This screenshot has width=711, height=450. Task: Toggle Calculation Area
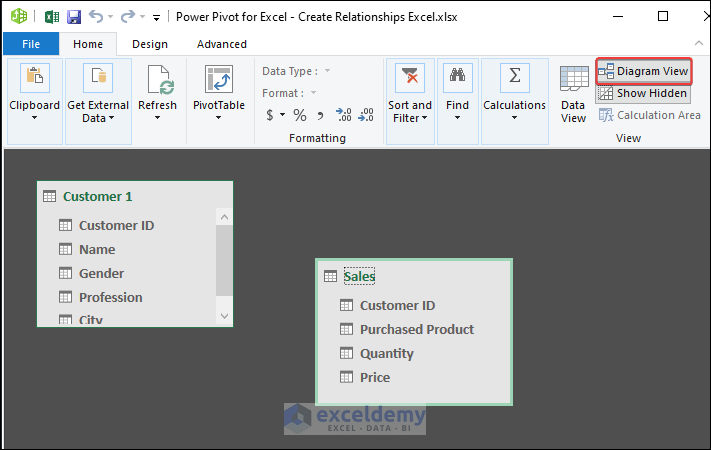(x=649, y=115)
